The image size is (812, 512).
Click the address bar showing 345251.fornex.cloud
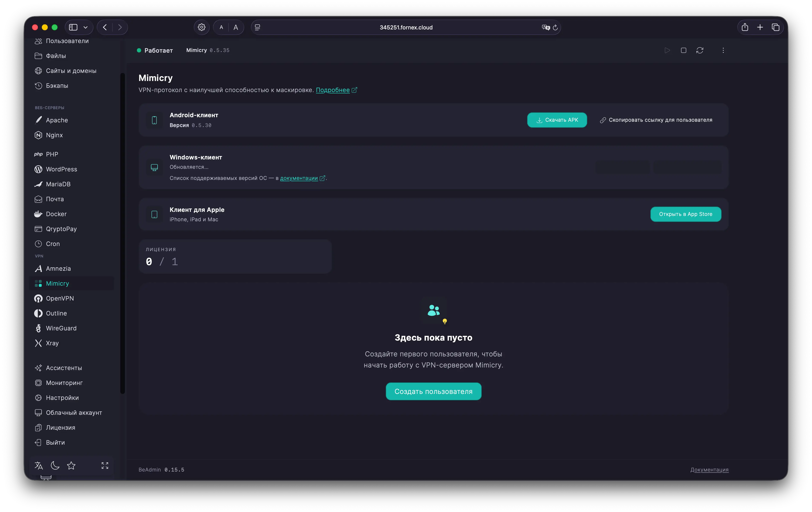(406, 27)
